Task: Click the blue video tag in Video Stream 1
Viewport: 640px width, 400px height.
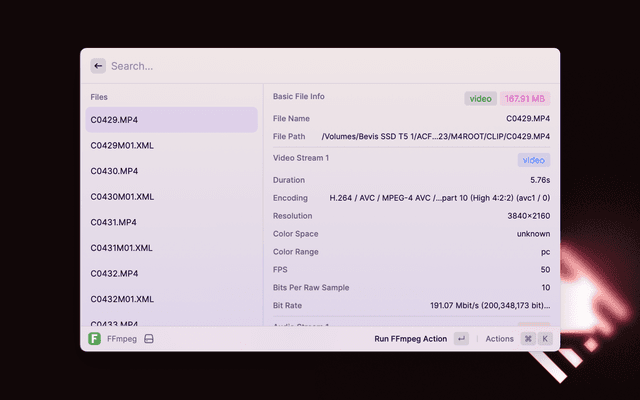Action: (x=533, y=160)
